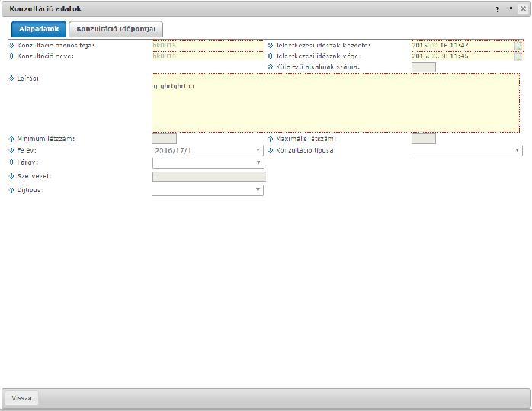Image resolution: width=532 pixels, height=411 pixels.
Task: Click the icon beside Konzultáció azonosítója label
Action: [x=12, y=46]
